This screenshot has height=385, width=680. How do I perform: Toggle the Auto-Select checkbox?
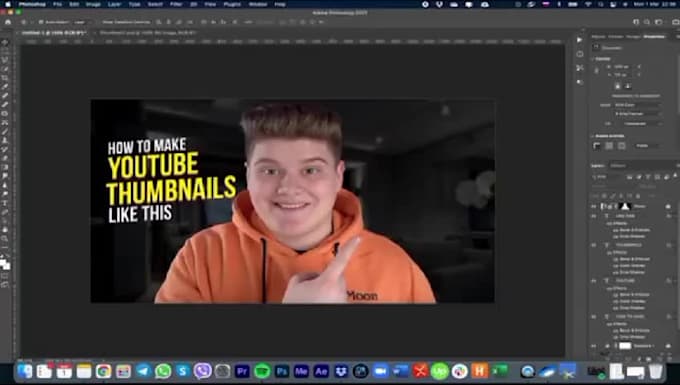pyautogui.click(x=40, y=22)
